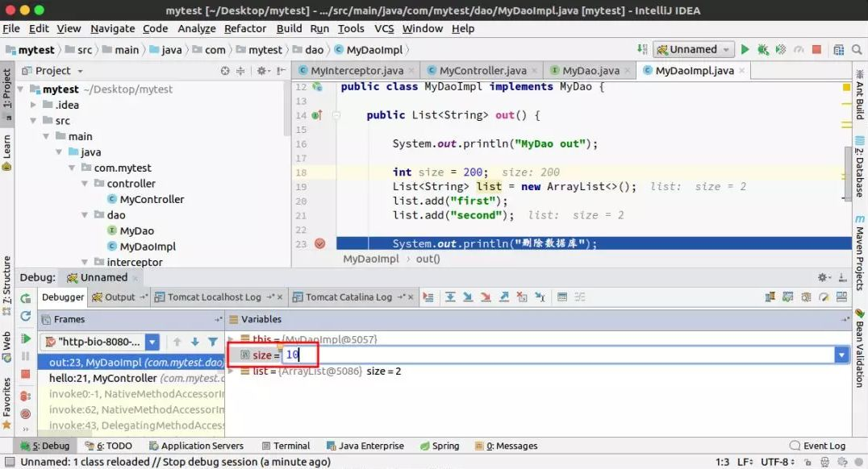Open the Event Log button
Screen dimensions: 868x469
(x=816, y=446)
